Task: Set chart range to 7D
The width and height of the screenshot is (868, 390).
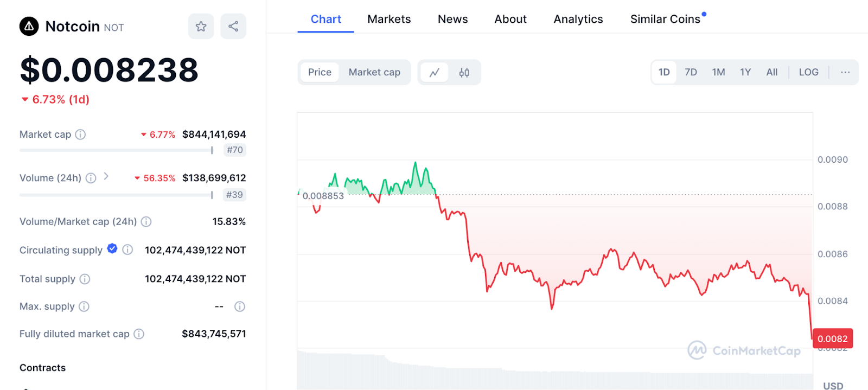Action: point(691,72)
